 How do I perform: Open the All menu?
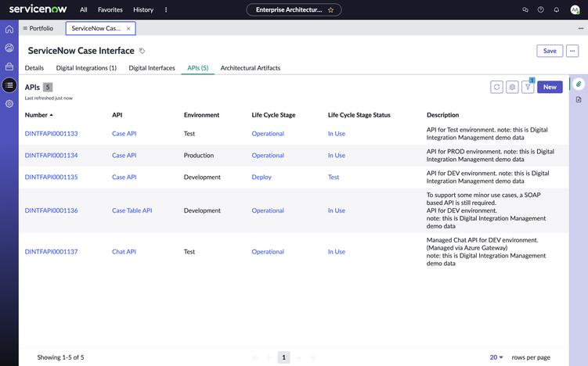(83, 9)
